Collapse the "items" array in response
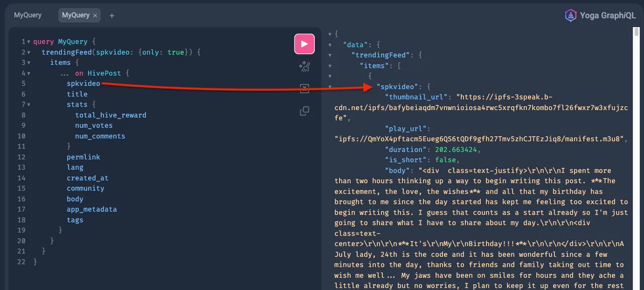This screenshot has height=290, width=644. (330, 66)
